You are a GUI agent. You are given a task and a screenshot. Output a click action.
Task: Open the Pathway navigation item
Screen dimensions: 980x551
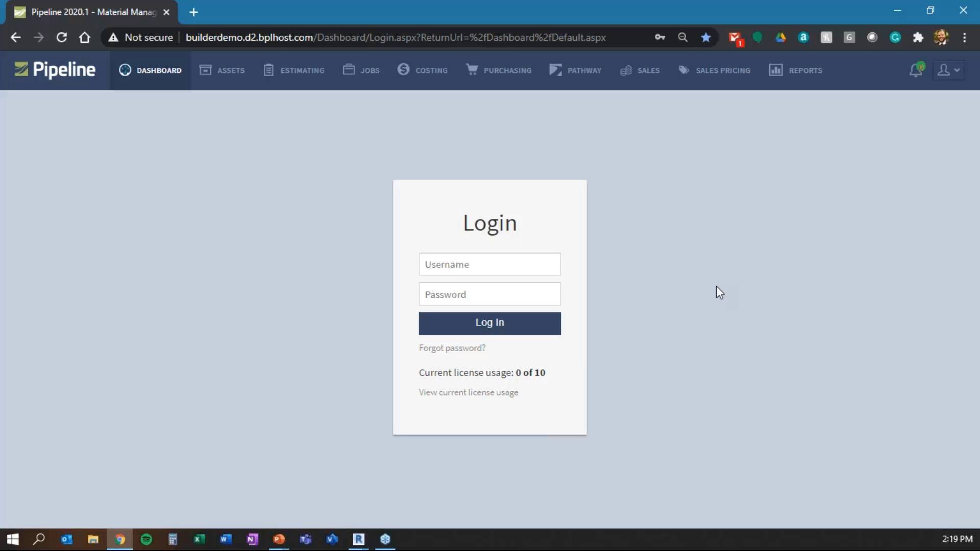(575, 70)
